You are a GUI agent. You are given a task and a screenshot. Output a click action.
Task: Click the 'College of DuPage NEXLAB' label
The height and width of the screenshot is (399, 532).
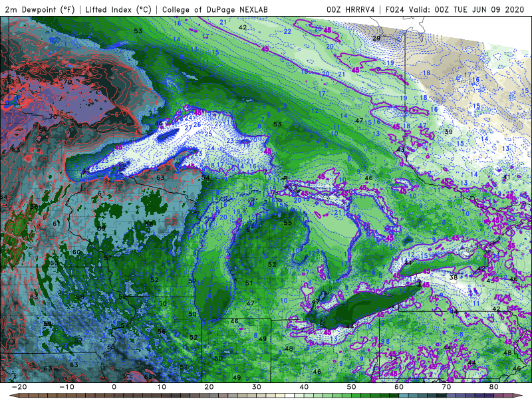coord(215,9)
